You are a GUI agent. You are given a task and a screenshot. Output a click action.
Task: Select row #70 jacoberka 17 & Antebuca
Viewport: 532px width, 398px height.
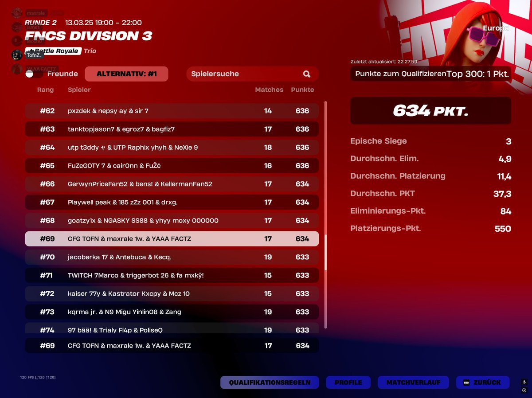coord(172,257)
